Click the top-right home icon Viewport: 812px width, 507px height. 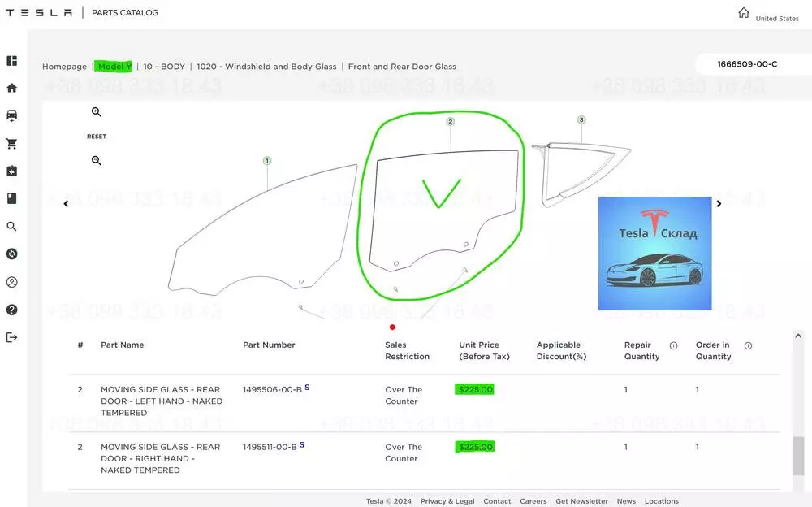tap(744, 13)
